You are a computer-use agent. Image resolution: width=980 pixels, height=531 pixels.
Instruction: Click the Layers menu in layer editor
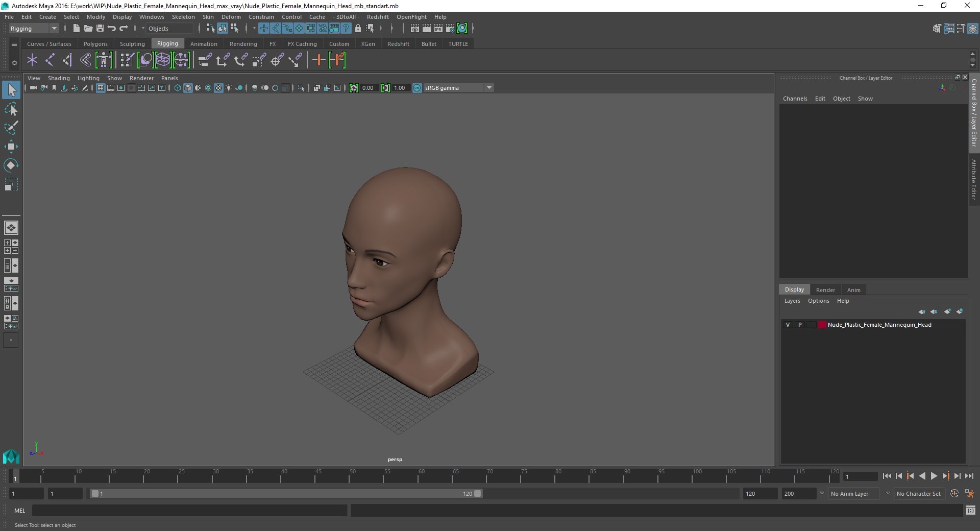792,301
